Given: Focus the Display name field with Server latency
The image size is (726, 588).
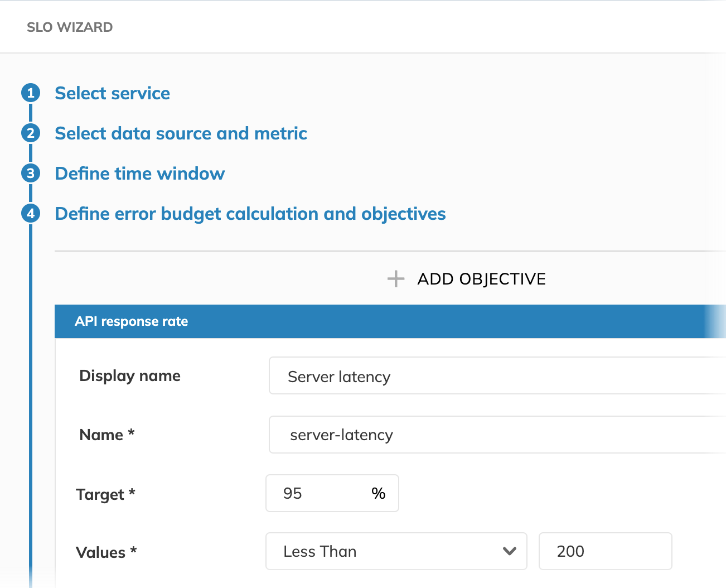Looking at the screenshot, I should coord(497,376).
